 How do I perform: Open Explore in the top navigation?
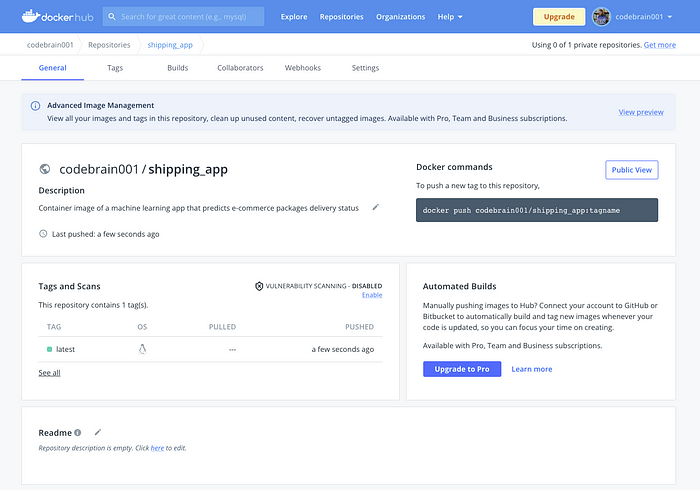(x=294, y=17)
